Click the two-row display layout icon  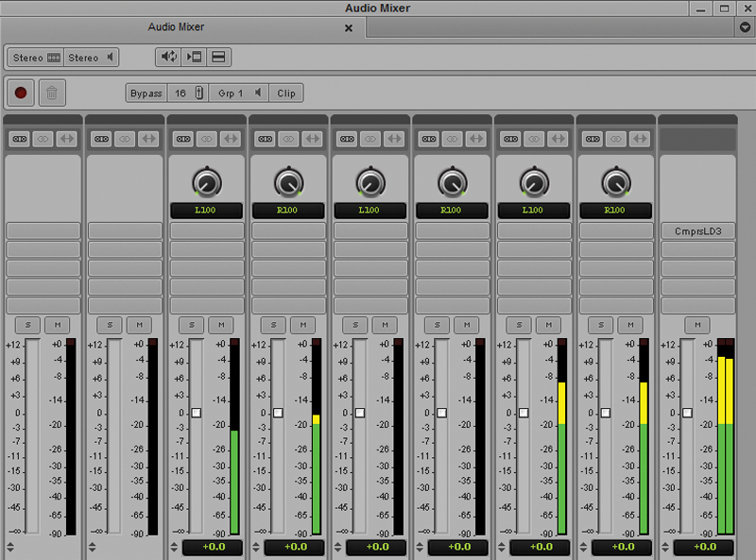coord(218,57)
